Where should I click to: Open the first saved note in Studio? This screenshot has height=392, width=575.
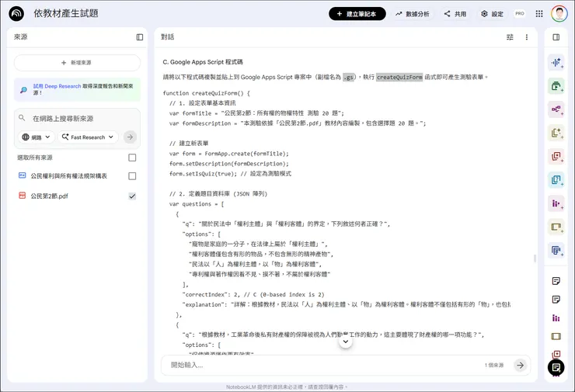(x=556, y=281)
